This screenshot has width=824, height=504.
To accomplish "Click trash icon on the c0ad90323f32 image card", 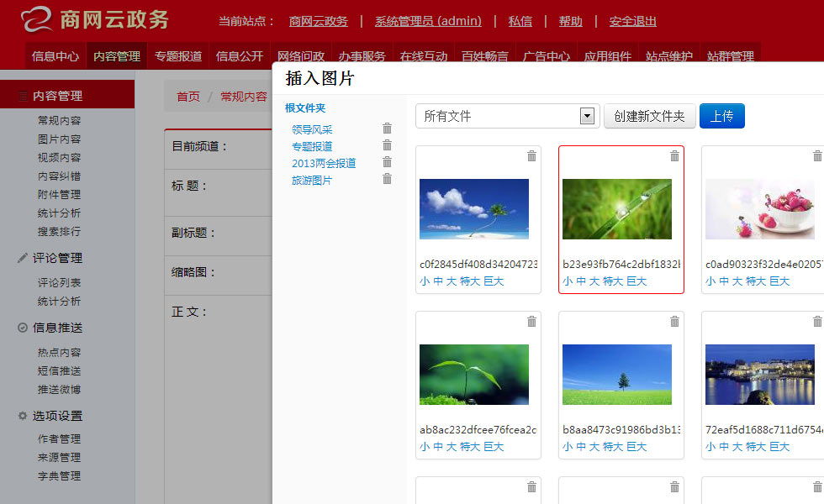I will point(817,156).
